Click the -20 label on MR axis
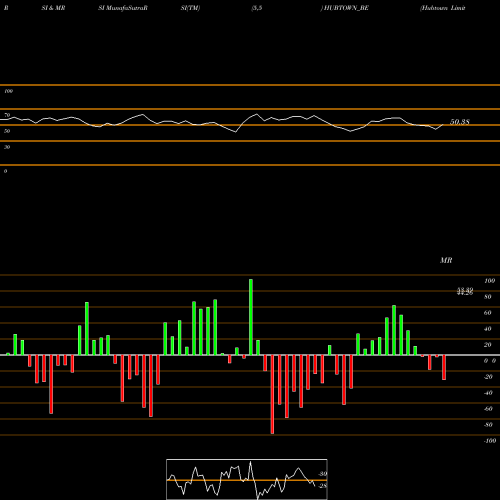The width and height of the screenshot is (500, 500). 488,377
